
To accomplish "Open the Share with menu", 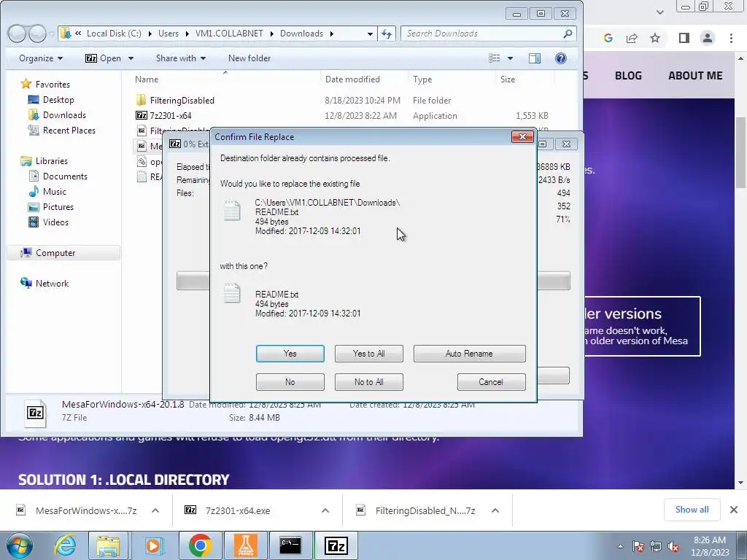I will pyautogui.click(x=181, y=58).
